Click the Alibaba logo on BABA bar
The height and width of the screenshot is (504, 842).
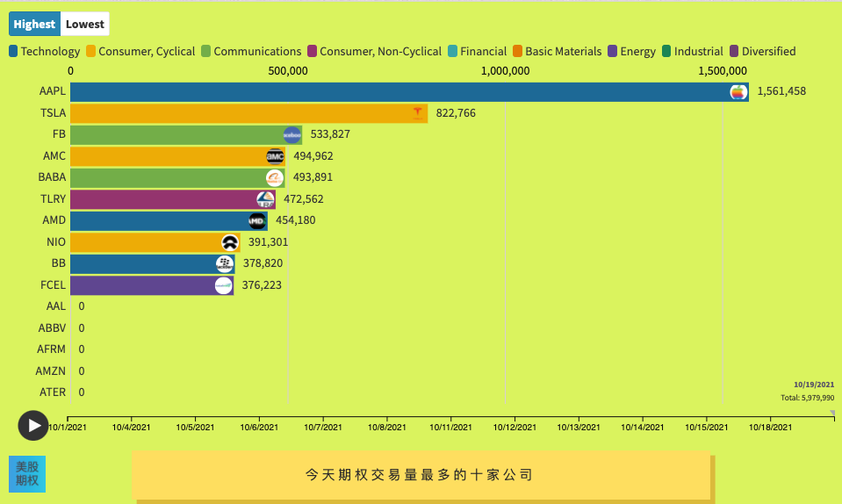275,178
